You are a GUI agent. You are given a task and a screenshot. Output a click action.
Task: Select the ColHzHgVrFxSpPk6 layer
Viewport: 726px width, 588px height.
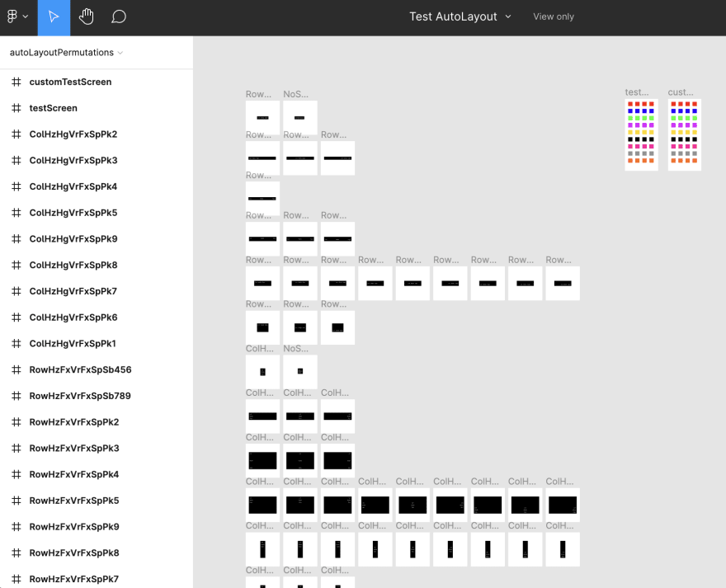(x=97, y=318)
